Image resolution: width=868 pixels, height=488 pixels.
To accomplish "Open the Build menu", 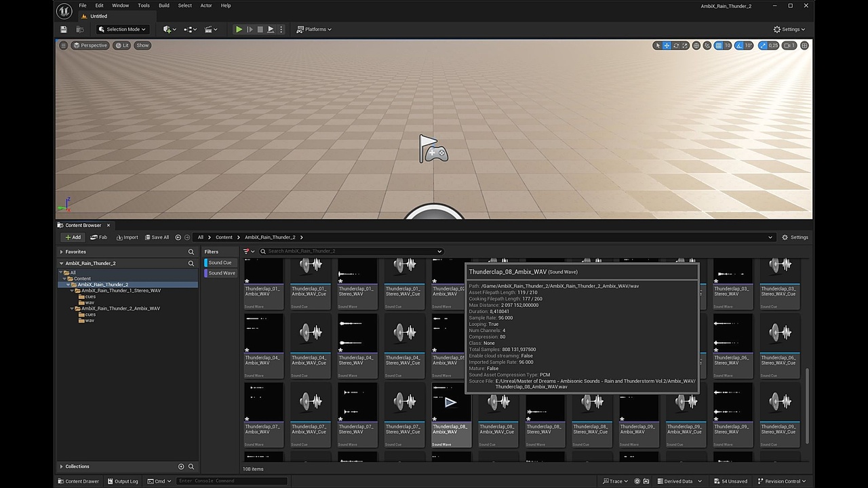I will click(x=164, y=5).
